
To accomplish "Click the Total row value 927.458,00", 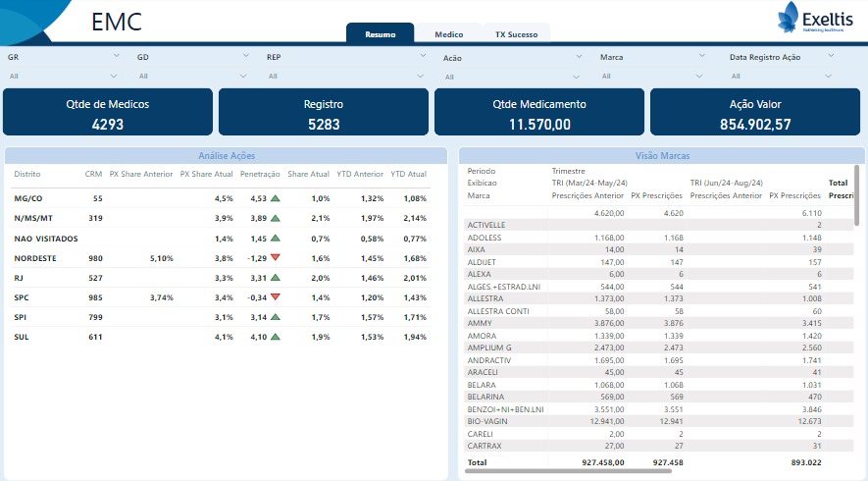I will point(603,462).
